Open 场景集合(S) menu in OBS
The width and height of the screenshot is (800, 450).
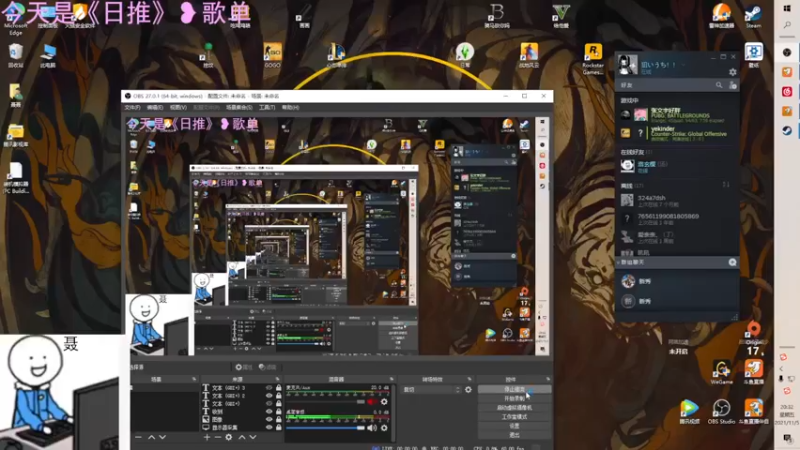pos(239,108)
